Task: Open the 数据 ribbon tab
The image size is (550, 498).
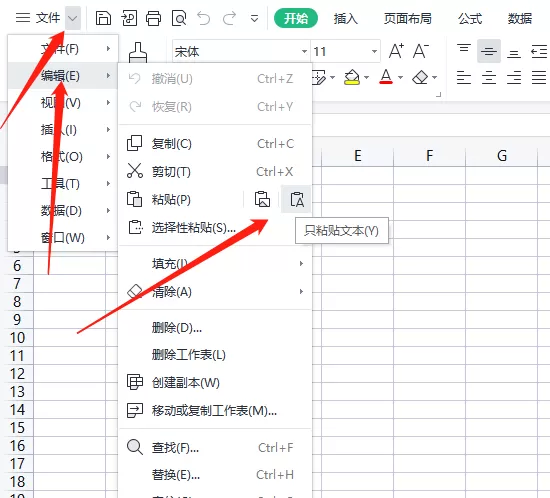Action: click(x=520, y=18)
